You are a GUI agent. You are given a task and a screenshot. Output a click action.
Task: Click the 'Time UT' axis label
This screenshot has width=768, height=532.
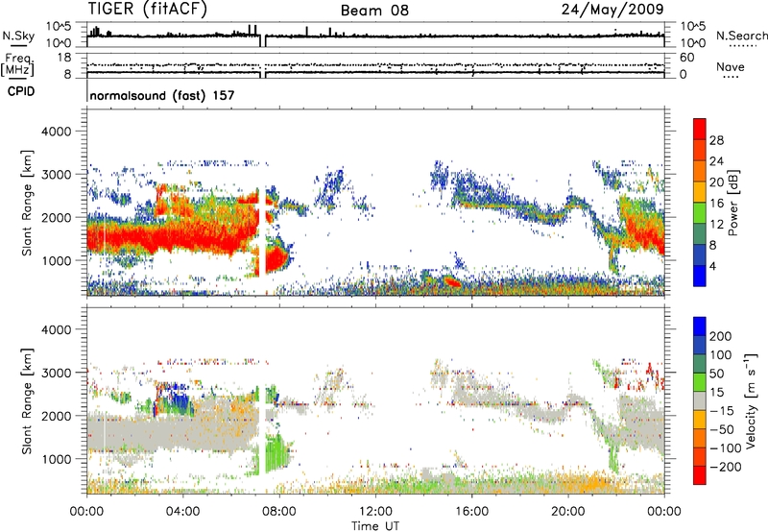coord(375,525)
